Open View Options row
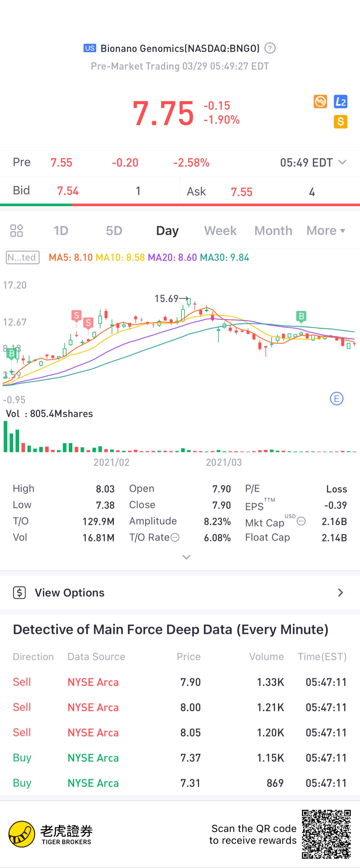360x868 pixels. pos(180,593)
